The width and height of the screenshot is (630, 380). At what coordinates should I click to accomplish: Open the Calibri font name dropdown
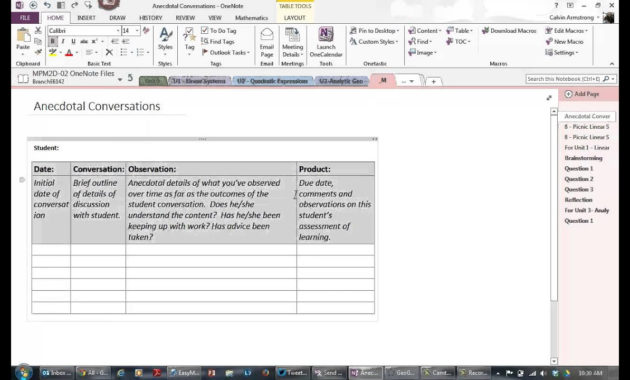pyautogui.click(x=118, y=31)
